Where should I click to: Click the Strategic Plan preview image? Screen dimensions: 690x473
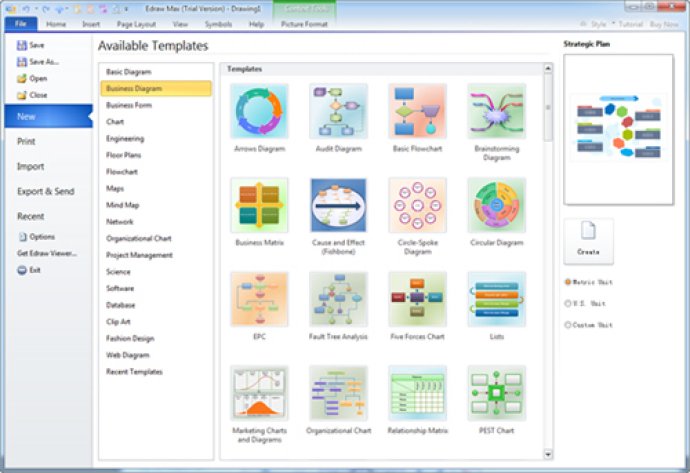coord(618,129)
